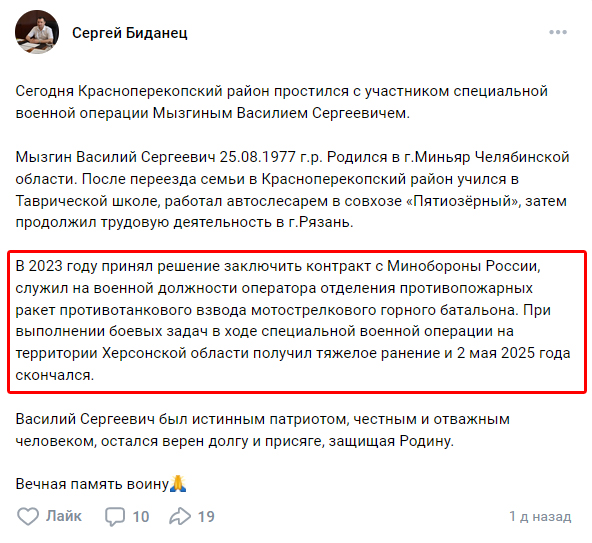The width and height of the screenshot is (592, 543).
Task: Like the post with heart icon
Action: coord(28,516)
